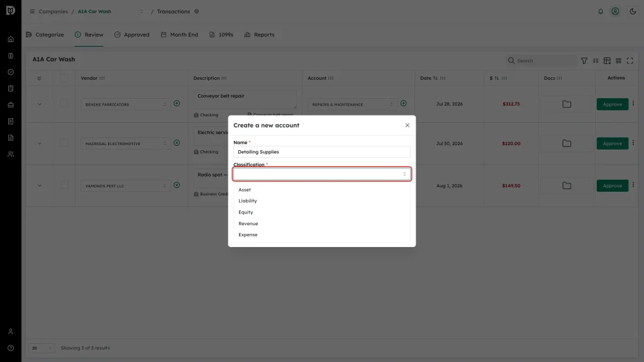Open more actions for the $312.75 row
644x362 pixels.
pos(633,104)
